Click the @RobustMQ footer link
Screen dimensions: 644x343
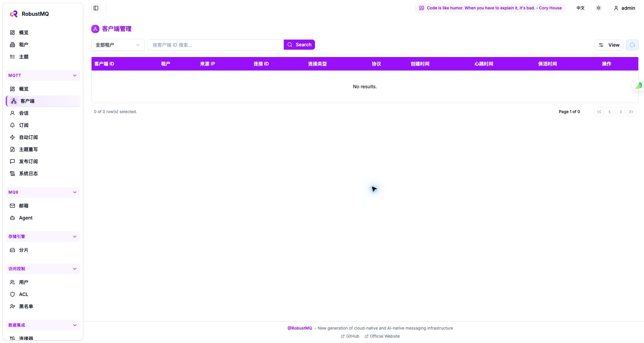coord(300,328)
